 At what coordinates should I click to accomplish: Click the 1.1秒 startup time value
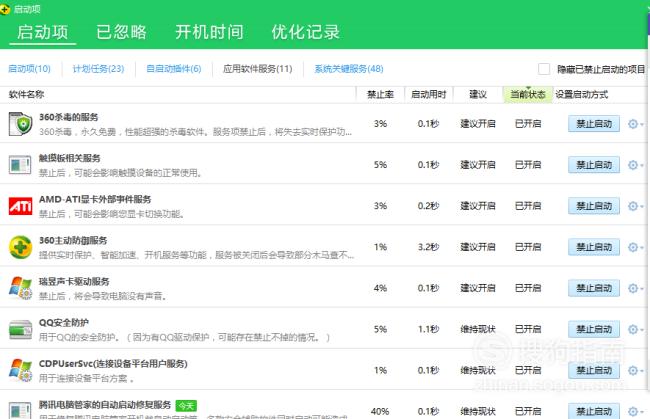point(428,329)
